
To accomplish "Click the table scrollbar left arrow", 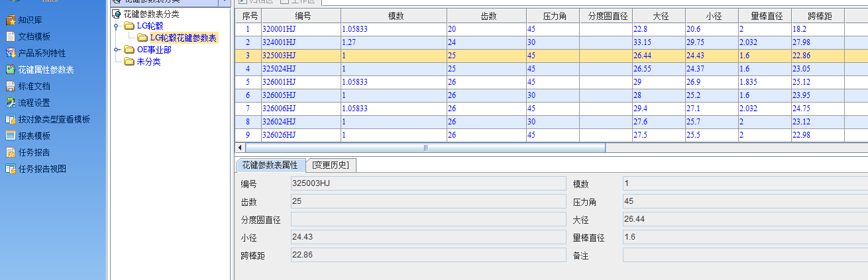I will pos(241,148).
